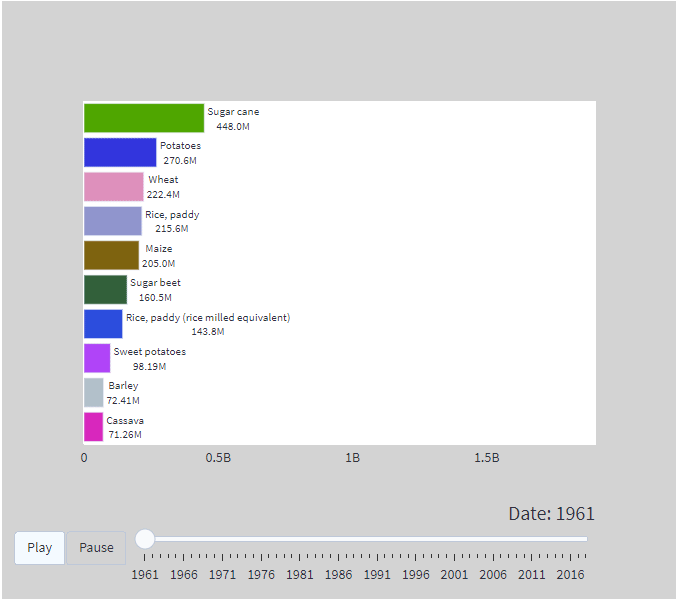Image resolution: width=678 pixels, height=599 pixels.
Task: Jump timeline to 1996 tick label
Action: click(x=416, y=574)
